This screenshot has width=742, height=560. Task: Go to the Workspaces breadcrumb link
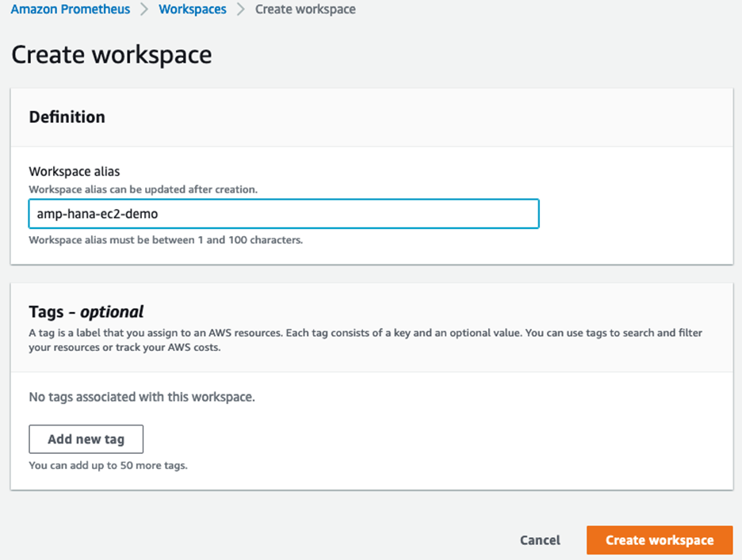193,9
